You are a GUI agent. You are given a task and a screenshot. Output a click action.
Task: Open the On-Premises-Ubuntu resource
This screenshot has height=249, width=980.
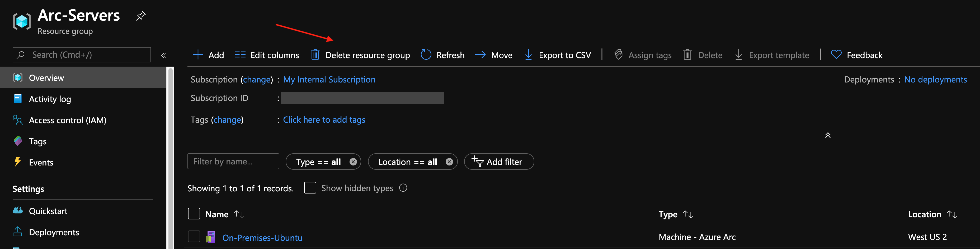tap(262, 238)
